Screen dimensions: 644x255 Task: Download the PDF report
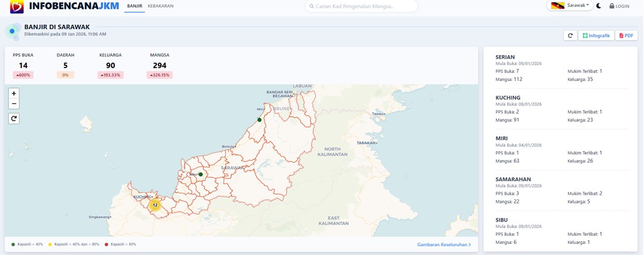point(626,36)
